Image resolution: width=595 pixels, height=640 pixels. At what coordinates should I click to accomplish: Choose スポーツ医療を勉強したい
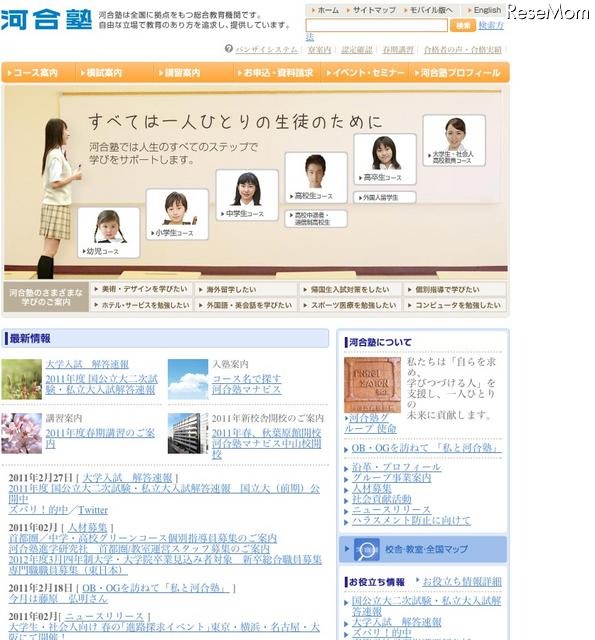tap(351, 305)
